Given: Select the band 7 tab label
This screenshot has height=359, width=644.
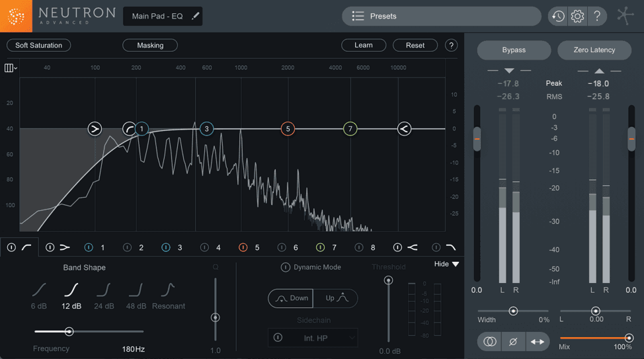Looking at the screenshot, I should [x=334, y=248].
